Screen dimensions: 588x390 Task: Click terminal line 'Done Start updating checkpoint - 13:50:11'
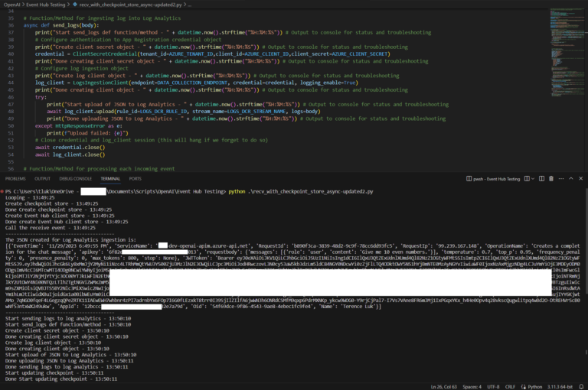61,379
